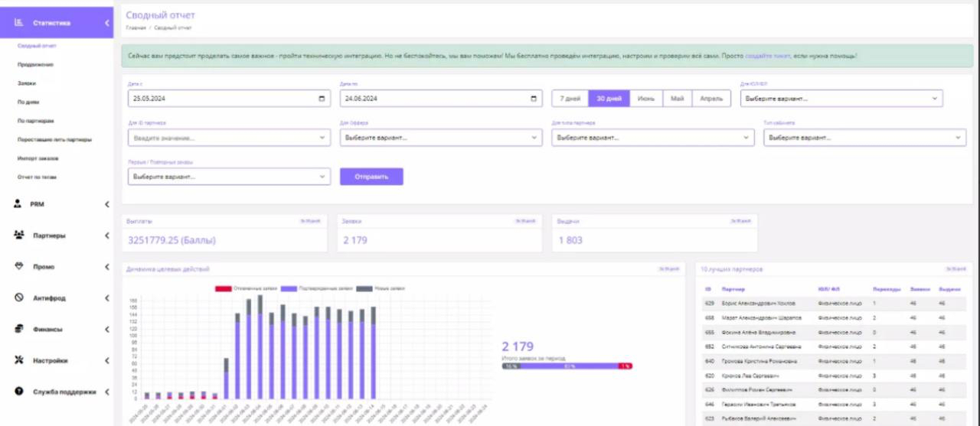
Task: Click the Партнер column header
Action: 733,289
